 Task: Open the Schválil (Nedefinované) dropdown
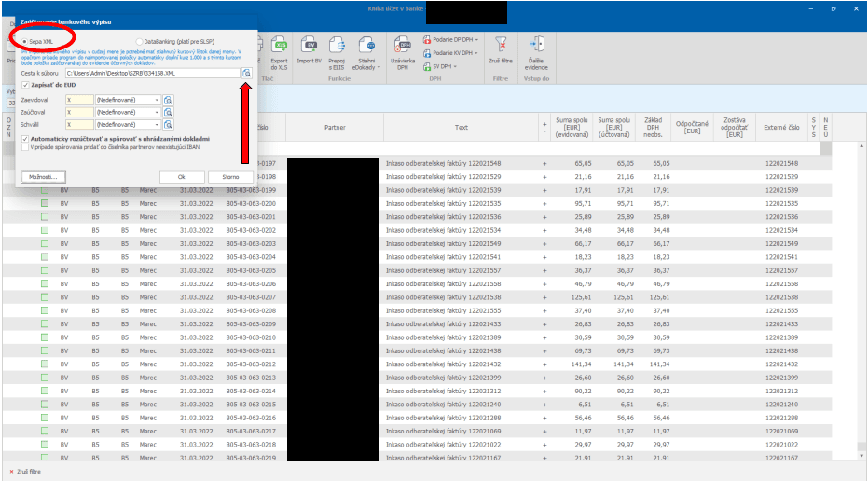(157, 125)
